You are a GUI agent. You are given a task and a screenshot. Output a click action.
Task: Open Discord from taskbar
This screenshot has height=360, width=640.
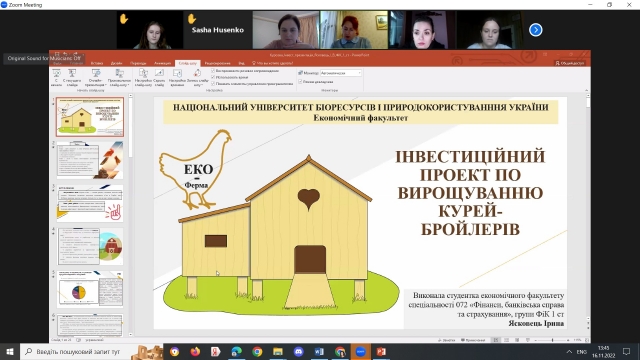pyautogui.click(x=298, y=351)
